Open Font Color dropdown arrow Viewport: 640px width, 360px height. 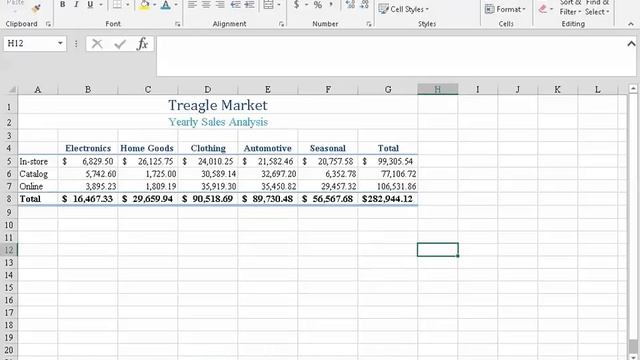tap(176, 4)
